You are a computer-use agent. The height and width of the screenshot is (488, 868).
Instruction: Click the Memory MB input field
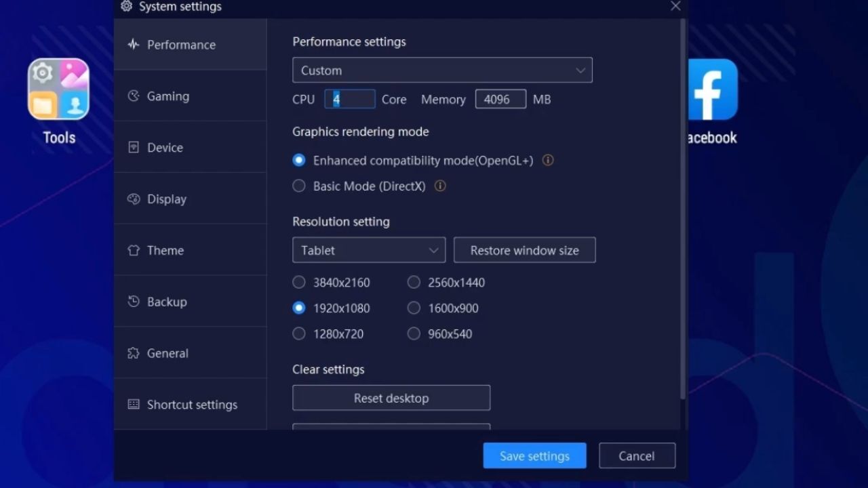(500, 99)
